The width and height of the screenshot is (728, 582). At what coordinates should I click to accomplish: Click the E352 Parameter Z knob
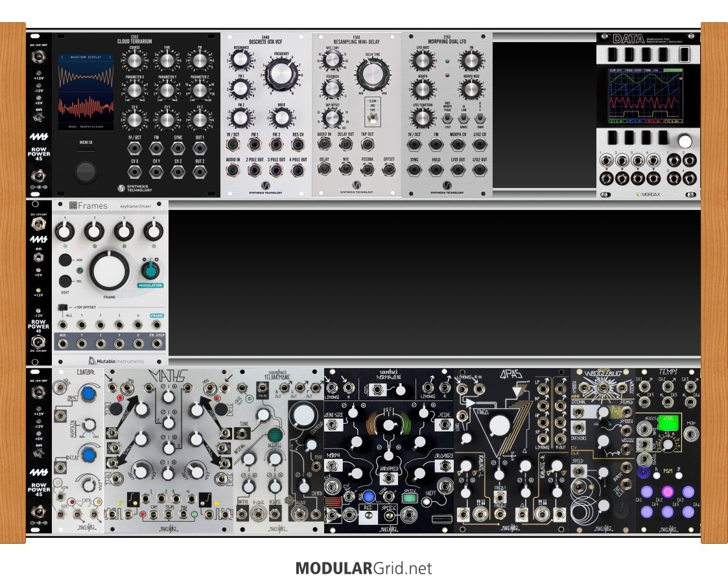(200, 90)
